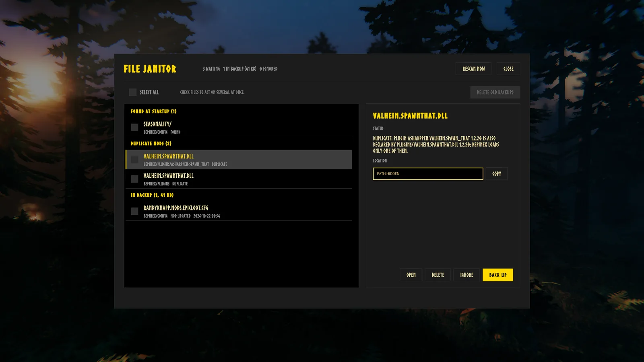Image resolution: width=644 pixels, height=362 pixels.
Task: Click the duplicate status description text
Action: [x=436, y=144]
